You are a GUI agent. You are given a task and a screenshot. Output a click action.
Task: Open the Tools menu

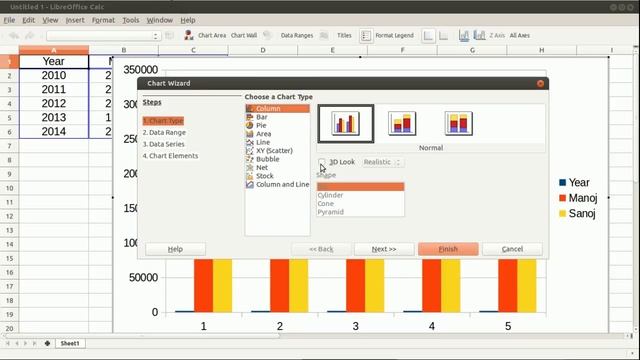[131, 20]
